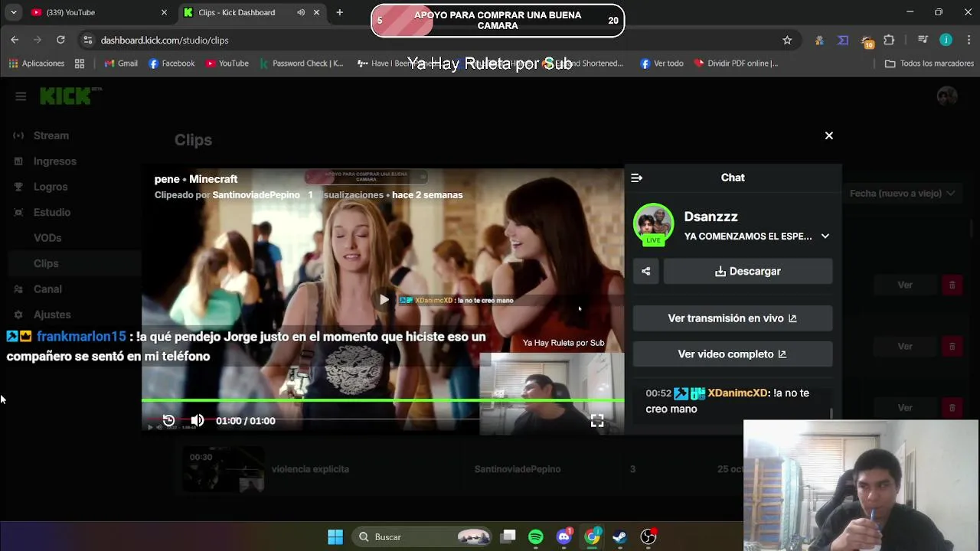Image resolution: width=980 pixels, height=551 pixels.
Task: Reload the page
Action: [x=60, y=40]
